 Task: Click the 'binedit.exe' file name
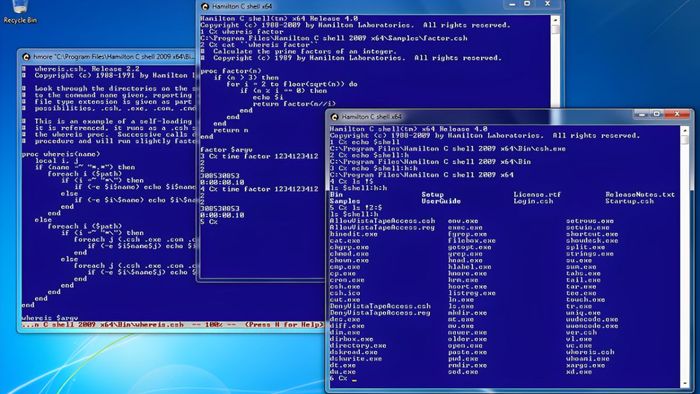[354, 234]
